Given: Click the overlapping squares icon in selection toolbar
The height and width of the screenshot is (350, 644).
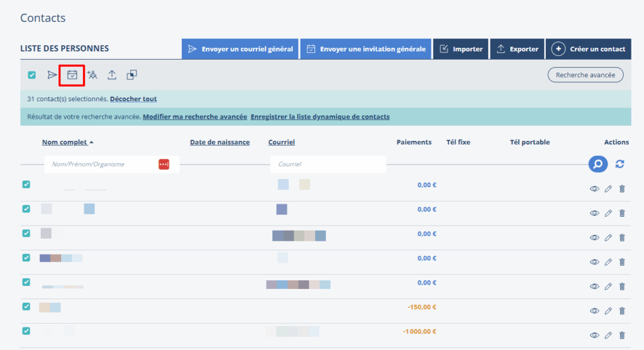Looking at the screenshot, I should pyautogui.click(x=131, y=75).
